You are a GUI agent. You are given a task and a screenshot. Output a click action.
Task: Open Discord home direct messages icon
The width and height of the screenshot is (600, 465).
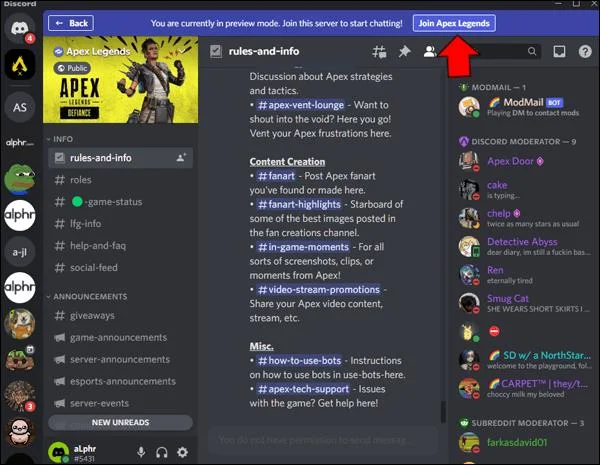pos(20,28)
